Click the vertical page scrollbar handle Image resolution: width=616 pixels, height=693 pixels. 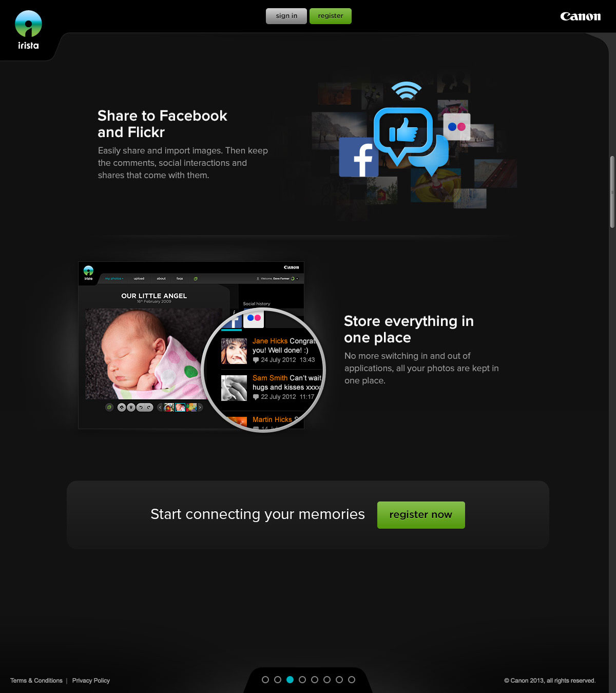coord(612,192)
